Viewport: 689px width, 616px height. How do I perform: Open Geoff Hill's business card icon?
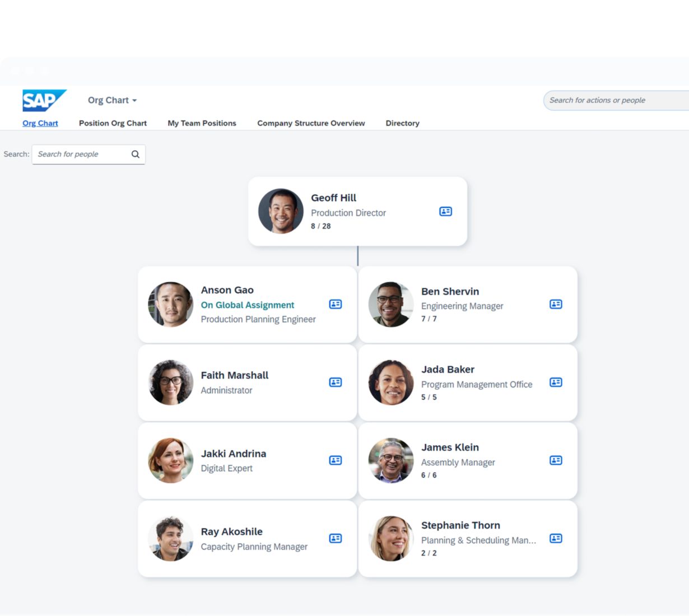[x=445, y=211]
